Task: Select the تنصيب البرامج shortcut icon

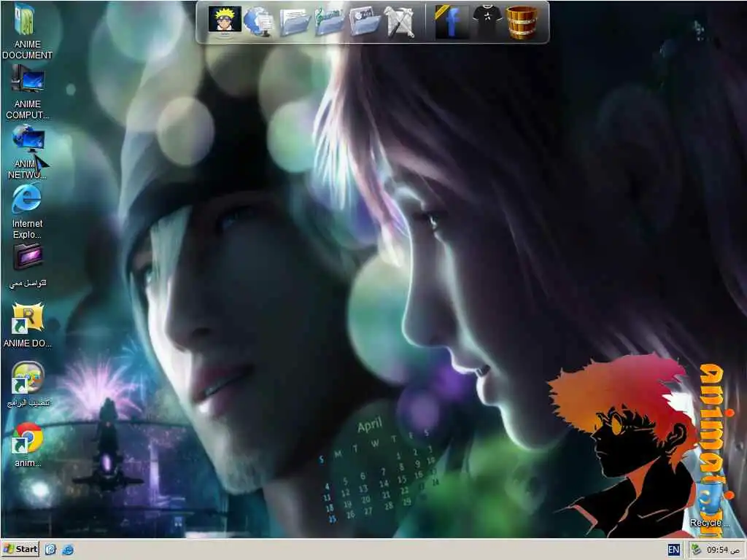Action: coord(28,384)
